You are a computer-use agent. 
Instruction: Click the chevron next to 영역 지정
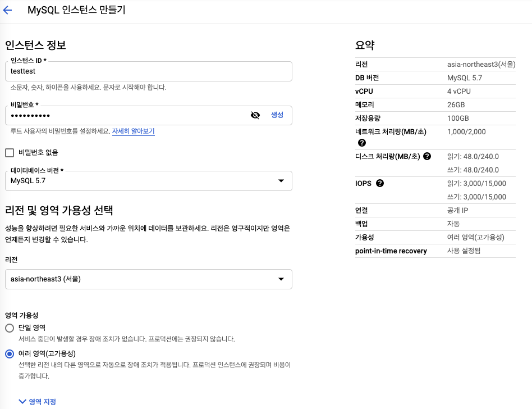[x=22, y=401]
